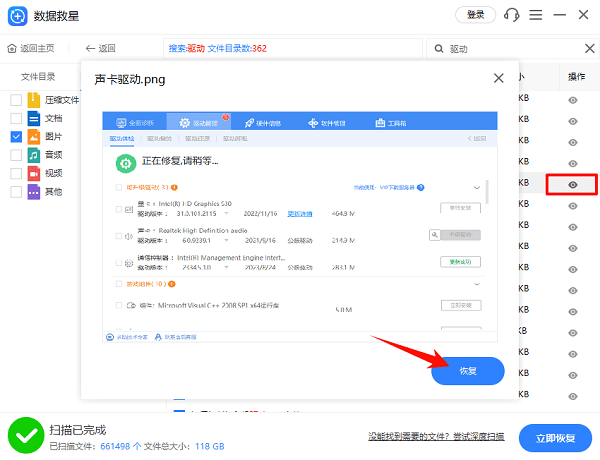The width and height of the screenshot is (600, 460).
Task: Close the 数据救星 window
Action: (x=584, y=15)
